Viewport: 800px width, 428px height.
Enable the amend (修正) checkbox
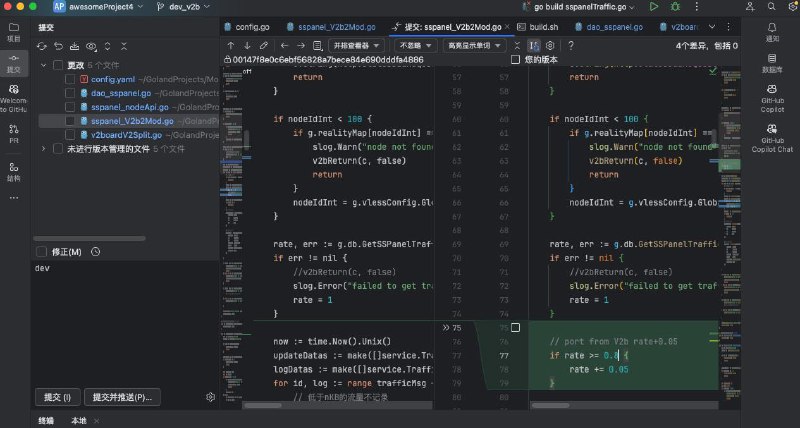point(41,251)
